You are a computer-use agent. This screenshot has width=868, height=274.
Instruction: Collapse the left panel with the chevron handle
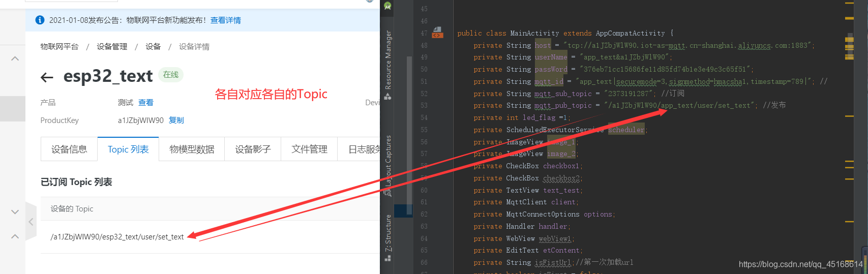pos(31,222)
